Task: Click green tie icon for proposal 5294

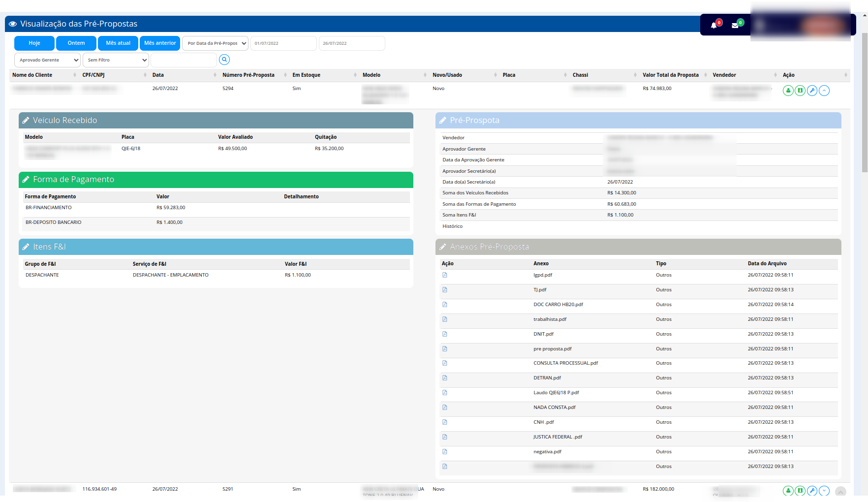Action: point(800,91)
